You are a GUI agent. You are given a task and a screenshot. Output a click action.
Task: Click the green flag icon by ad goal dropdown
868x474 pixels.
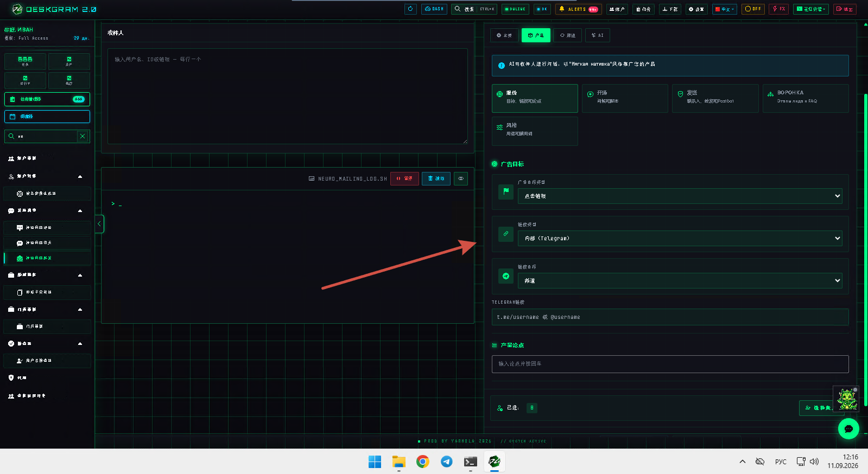tap(506, 191)
